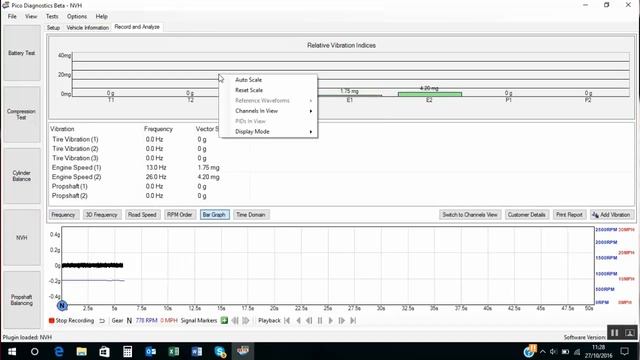This screenshot has width=640, height=360.
Task: Click the webcam person icon in recorder overlay
Action: click(x=630, y=333)
